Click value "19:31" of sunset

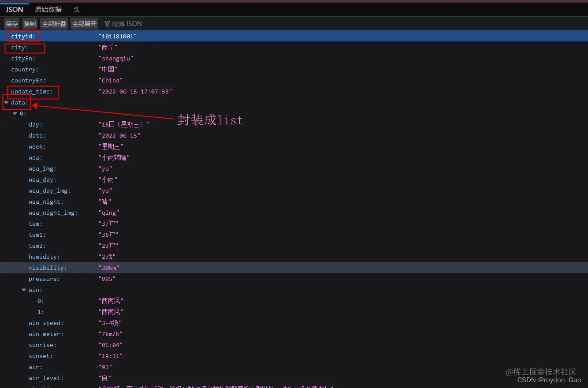[111, 356]
